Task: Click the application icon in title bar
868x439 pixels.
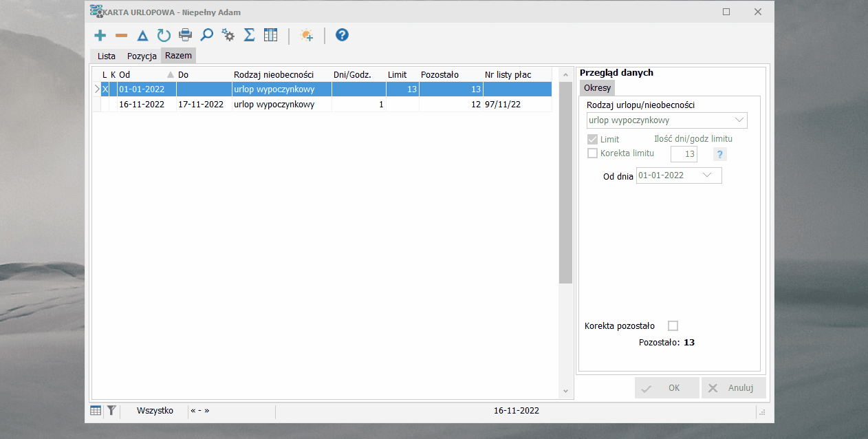Action: [x=96, y=12]
